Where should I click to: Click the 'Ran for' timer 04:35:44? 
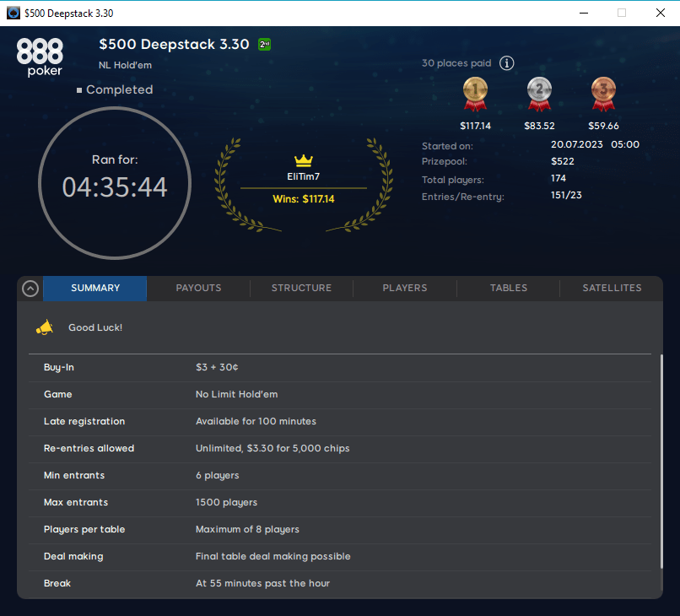click(115, 187)
